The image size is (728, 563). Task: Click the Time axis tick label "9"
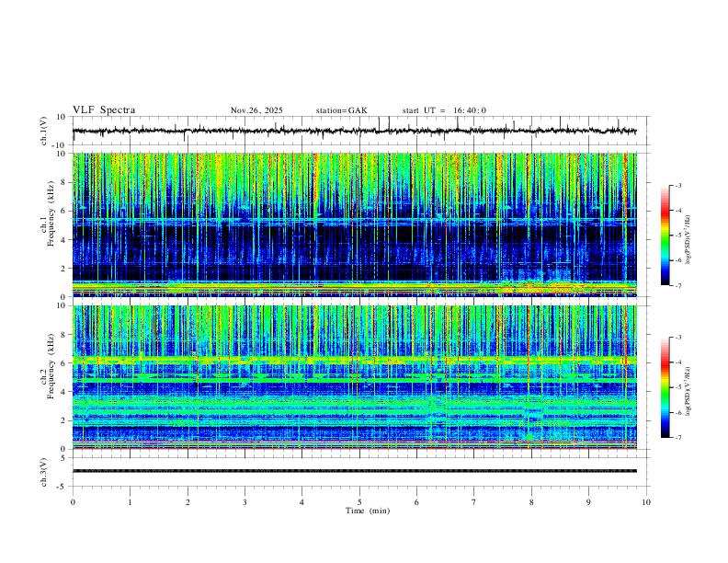[x=588, y=502]
